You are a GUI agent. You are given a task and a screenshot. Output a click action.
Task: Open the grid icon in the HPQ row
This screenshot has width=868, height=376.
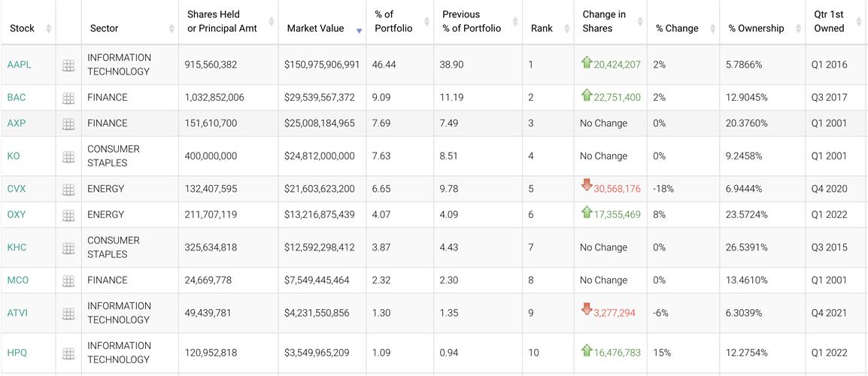(68, 353)
